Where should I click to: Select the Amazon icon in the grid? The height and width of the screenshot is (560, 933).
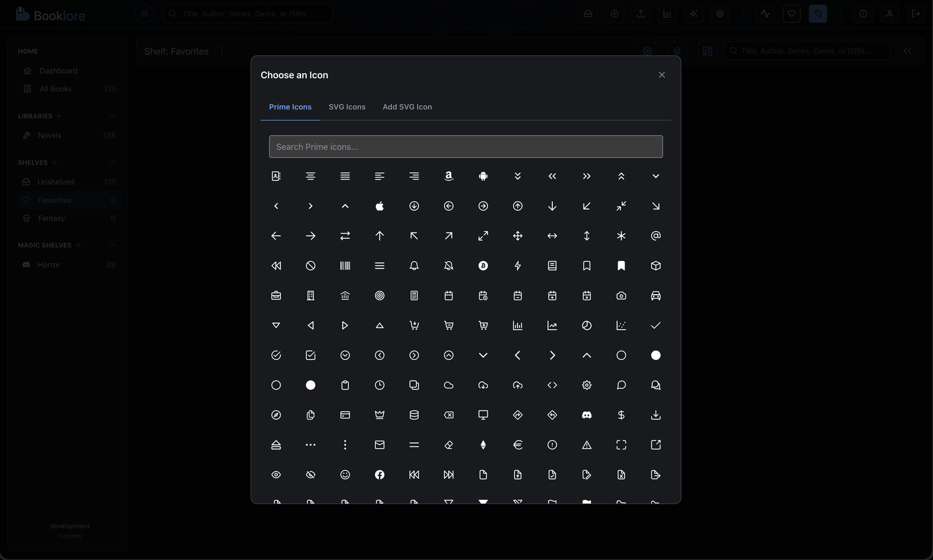(x=448, y=176)
